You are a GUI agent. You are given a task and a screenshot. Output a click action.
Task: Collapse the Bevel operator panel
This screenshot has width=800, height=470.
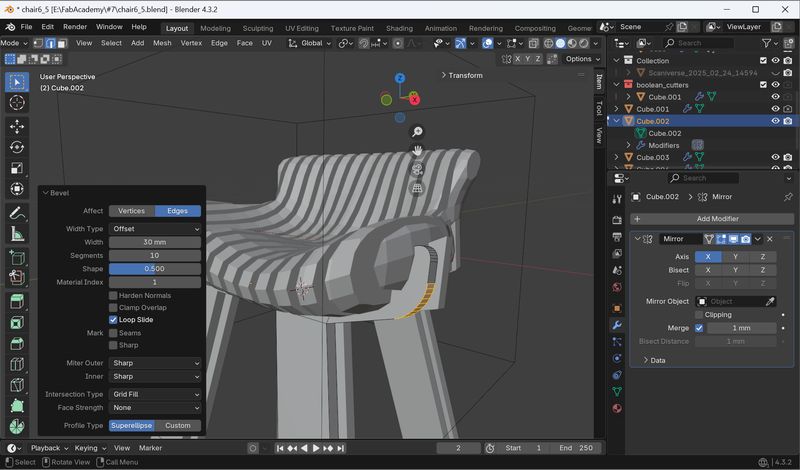pos(46,193)
